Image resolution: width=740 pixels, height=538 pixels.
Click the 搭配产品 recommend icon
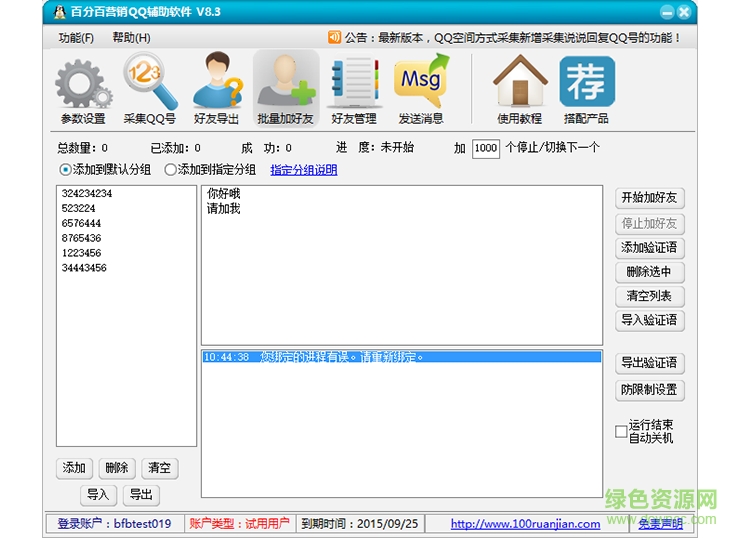[586, 83]
